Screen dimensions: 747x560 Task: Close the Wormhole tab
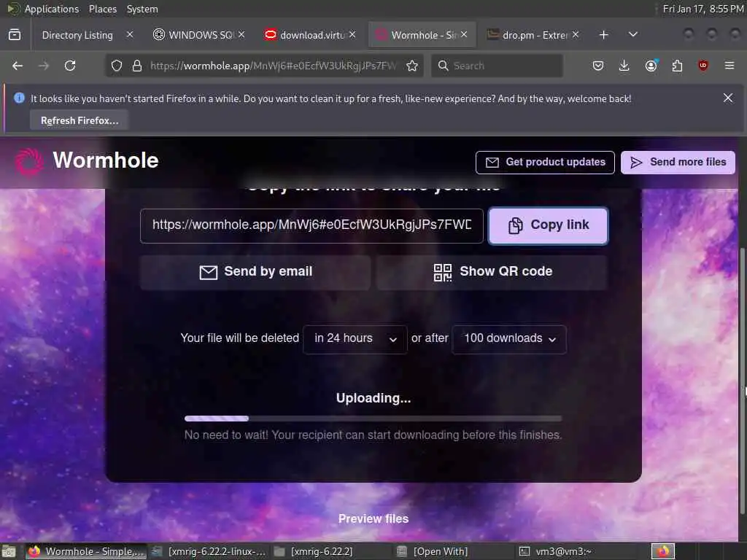coord(464,34)
